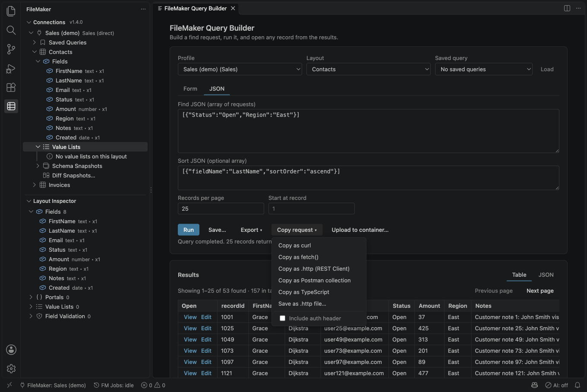Click errors and warnings counter in status bar
The height and width of the screenshot is (392, 587).
(x=153, y=385)
